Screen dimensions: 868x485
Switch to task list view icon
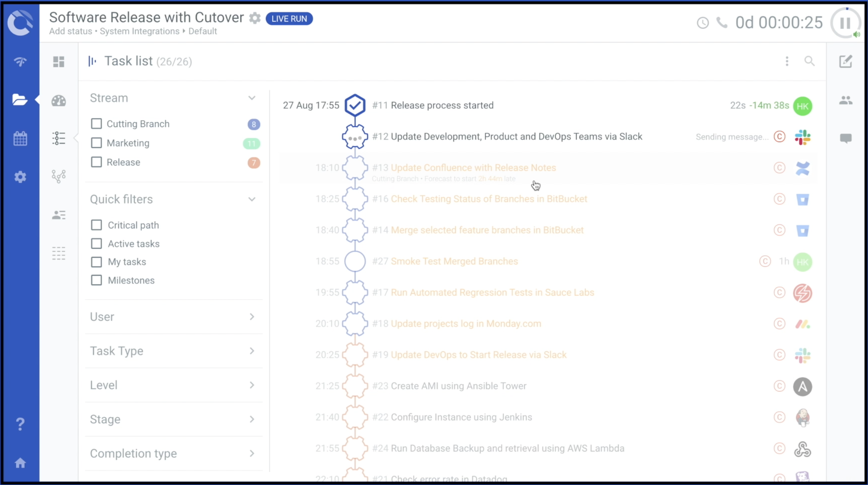point(59,138)
